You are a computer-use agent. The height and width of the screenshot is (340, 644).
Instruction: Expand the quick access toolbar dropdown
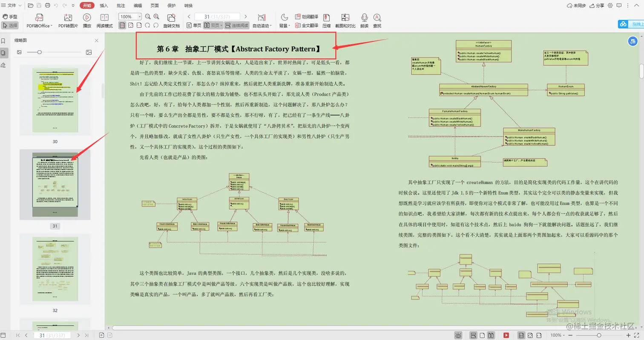[x=73, y=6]
